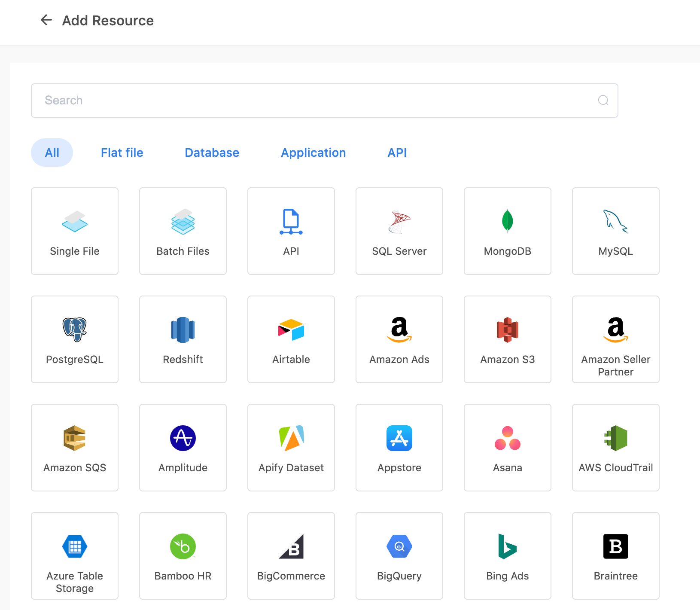
Task: Pick the MySQL dolphin icon
Action: [x=616, y=221]
